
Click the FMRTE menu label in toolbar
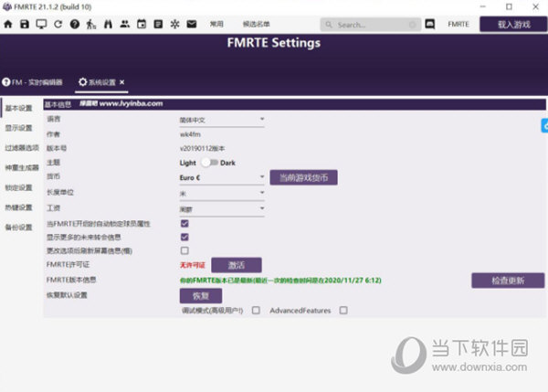pos(458,24)
